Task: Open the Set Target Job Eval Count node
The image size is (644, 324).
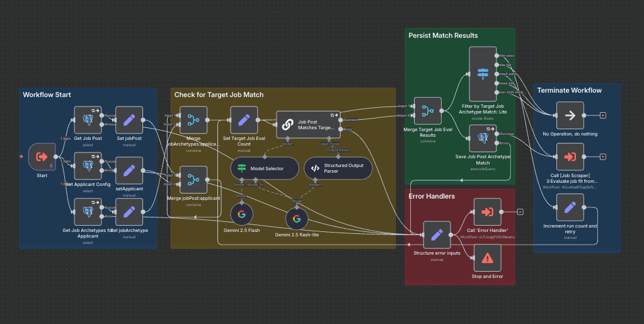Action: [244, 119]
